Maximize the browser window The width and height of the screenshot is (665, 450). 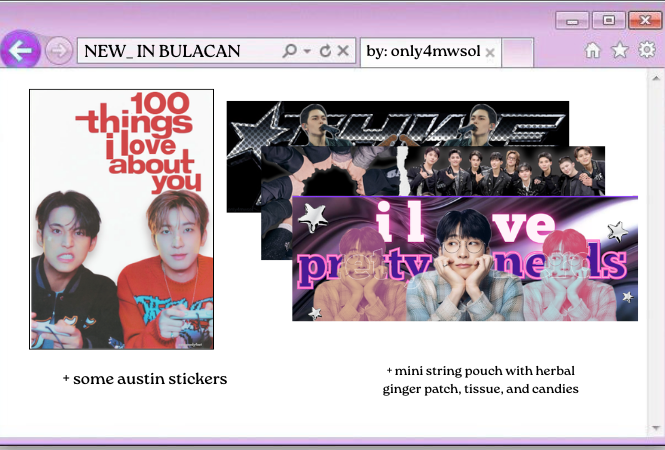609,20
